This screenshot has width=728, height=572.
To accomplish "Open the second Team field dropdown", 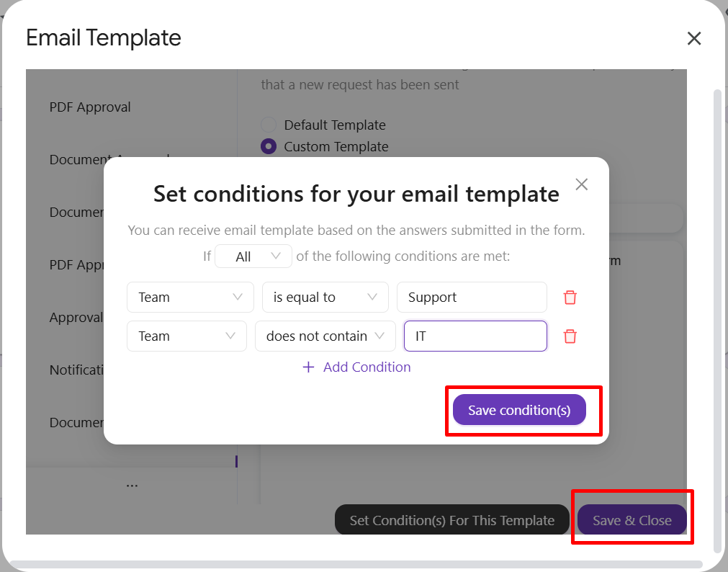I will pos(187,336).
